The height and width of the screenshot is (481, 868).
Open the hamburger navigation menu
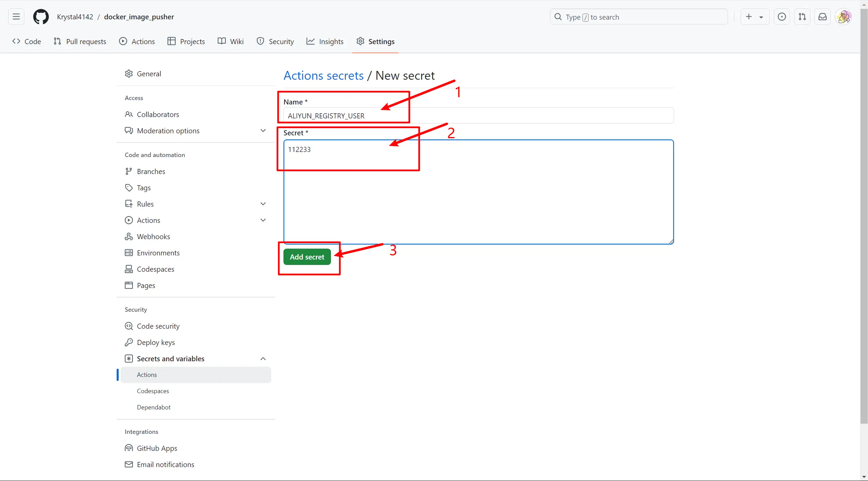(16, 17)
